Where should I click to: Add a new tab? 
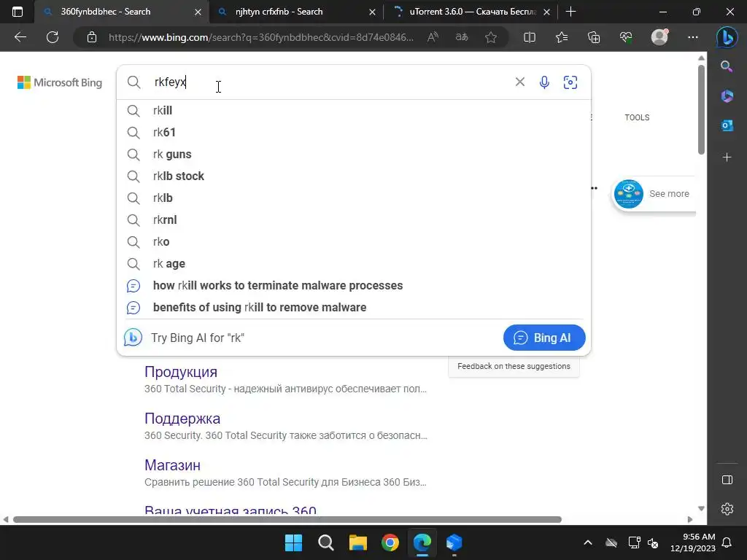570,12
